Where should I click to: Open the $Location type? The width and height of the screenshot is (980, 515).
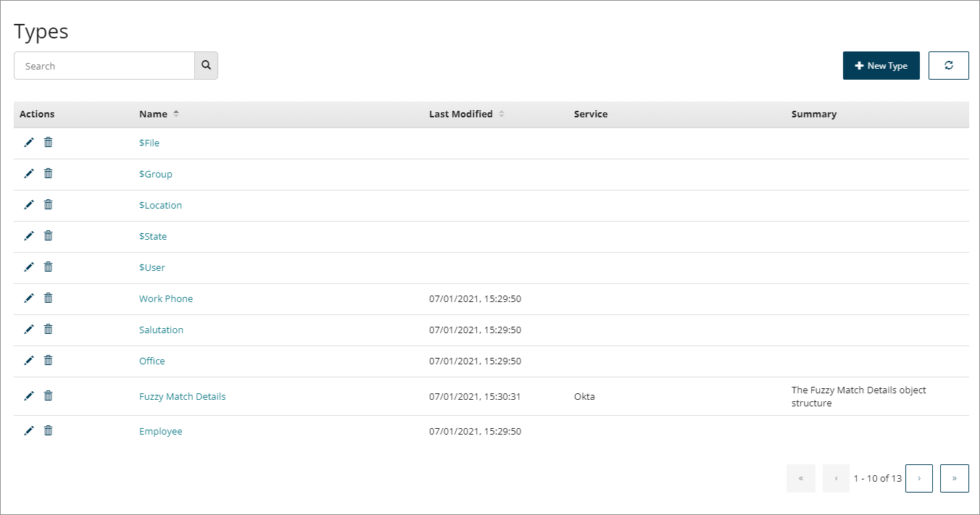point(160,205)
